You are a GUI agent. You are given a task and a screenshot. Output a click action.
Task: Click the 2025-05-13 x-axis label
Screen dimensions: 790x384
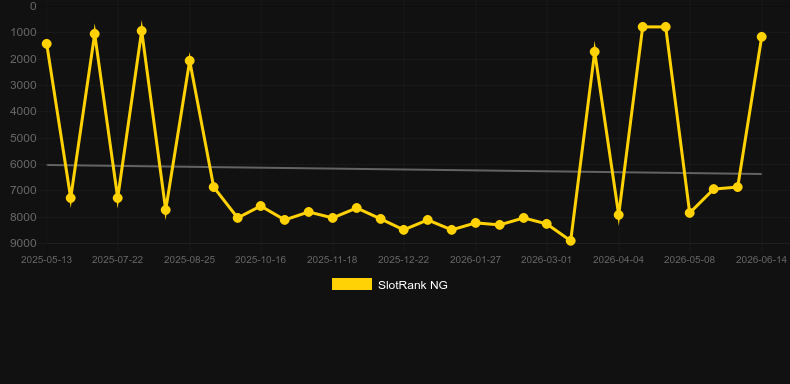(46, 260)
